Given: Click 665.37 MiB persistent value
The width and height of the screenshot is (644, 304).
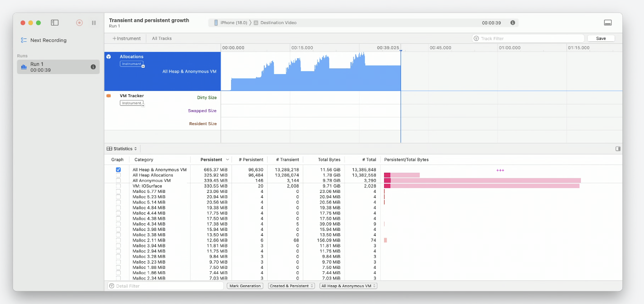Looking at the screenshot, I should coord(217,170).
